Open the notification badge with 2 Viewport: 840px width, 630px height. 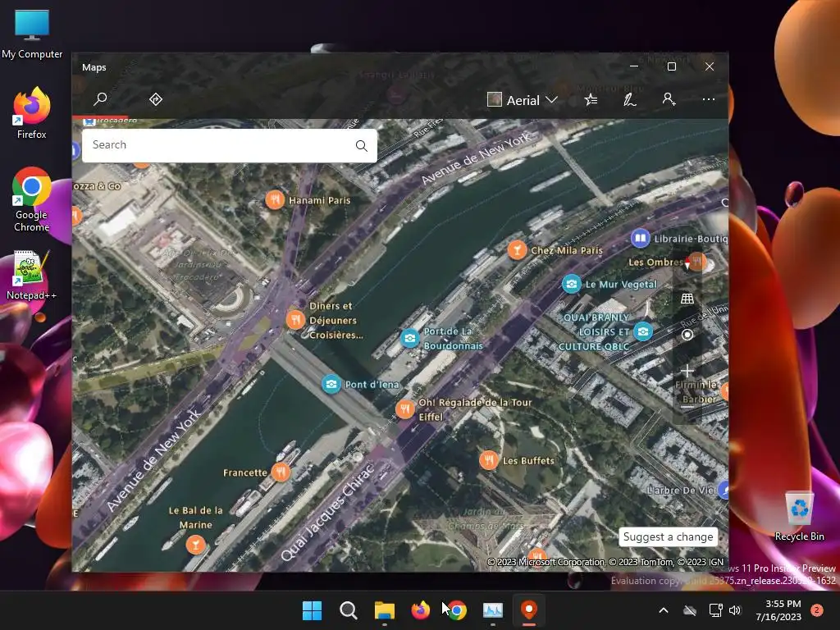[x=817, y=610]
